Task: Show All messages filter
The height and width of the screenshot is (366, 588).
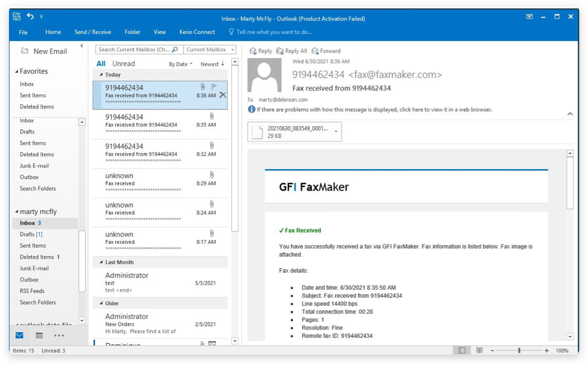Action: coord(101,64)
